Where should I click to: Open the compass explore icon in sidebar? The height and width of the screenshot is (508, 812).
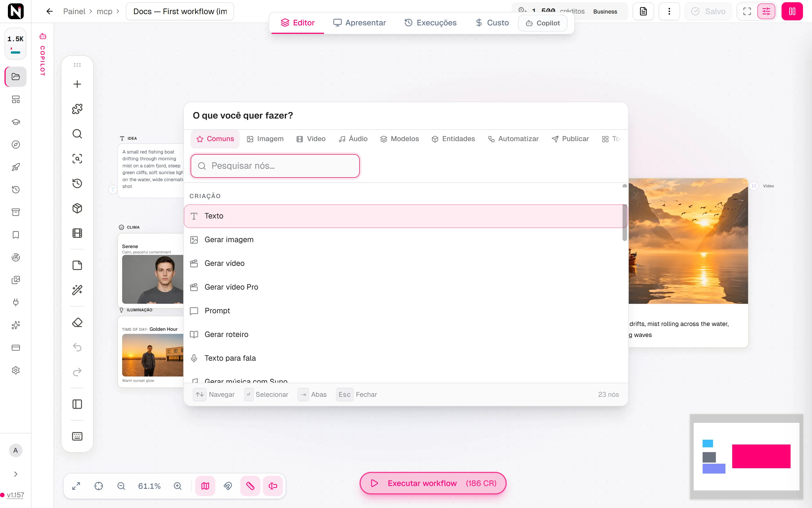click(x=16, y=144)
